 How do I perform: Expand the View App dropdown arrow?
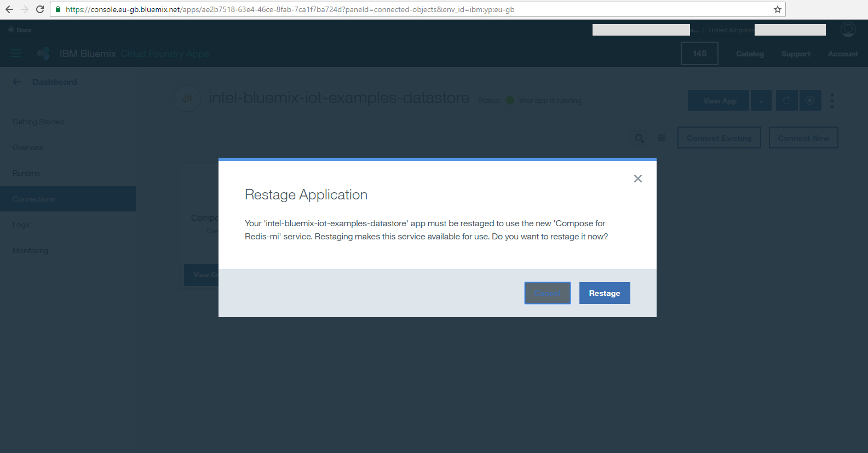(x=761, y=100)
